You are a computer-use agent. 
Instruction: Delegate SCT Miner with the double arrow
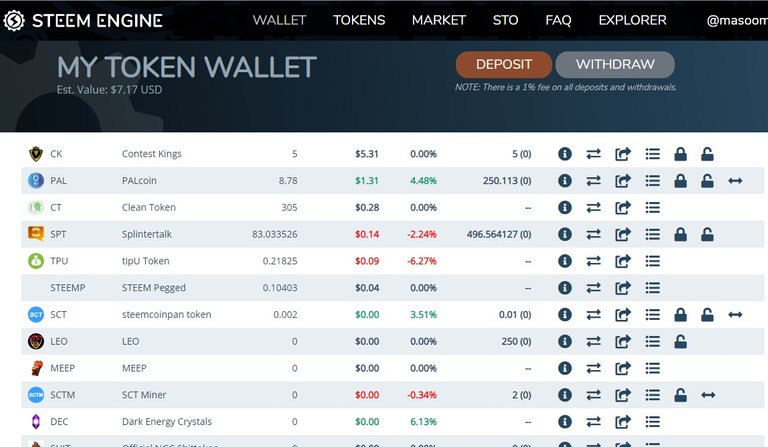click(708, 395)
